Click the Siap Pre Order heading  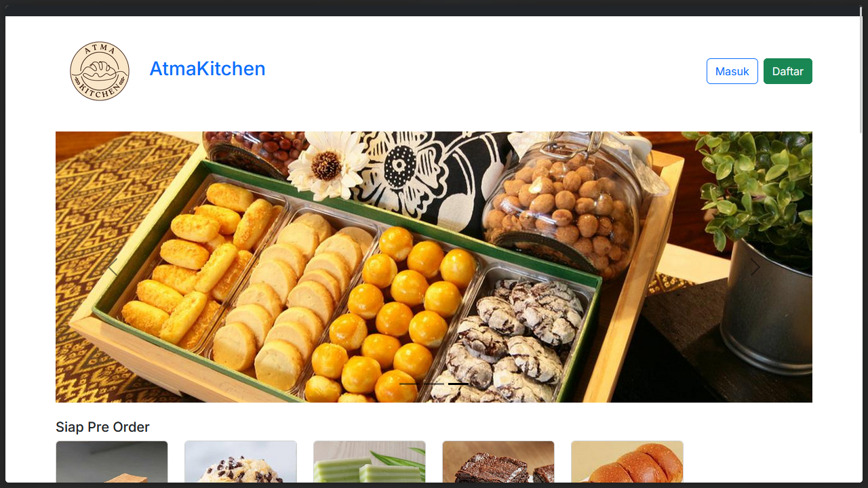pyautogui.click(x=102, y=427)
